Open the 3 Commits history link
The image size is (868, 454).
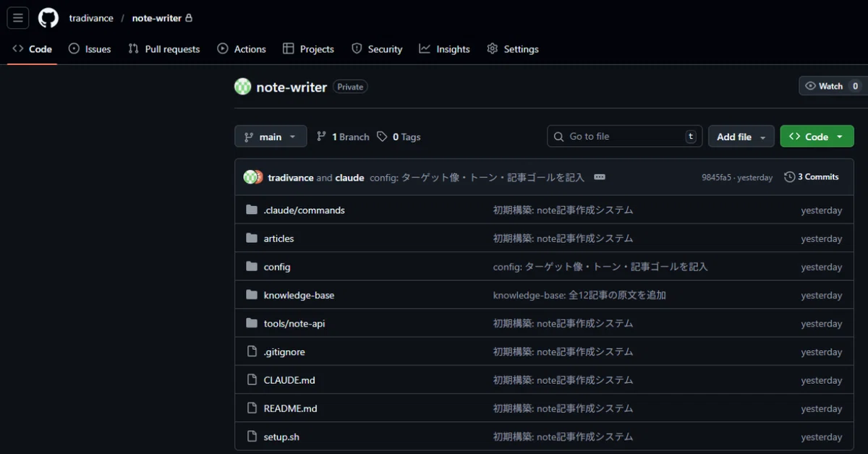pos(812,177)
